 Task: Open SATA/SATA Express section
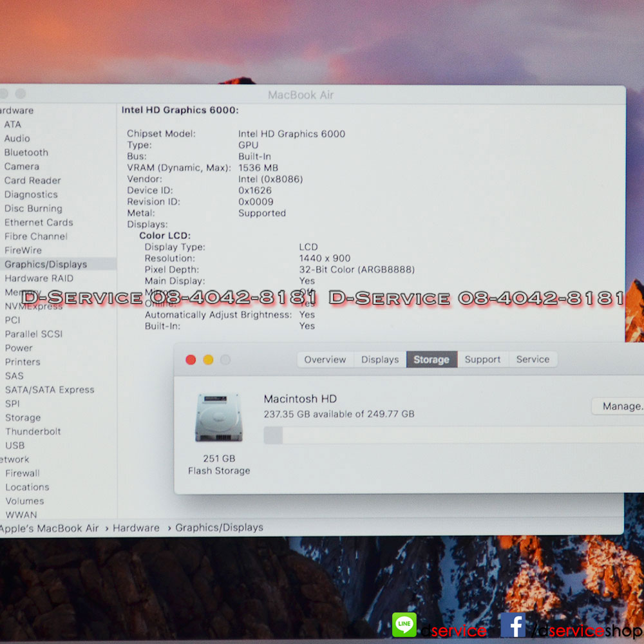pyautogui.click(x=50, y=390)
